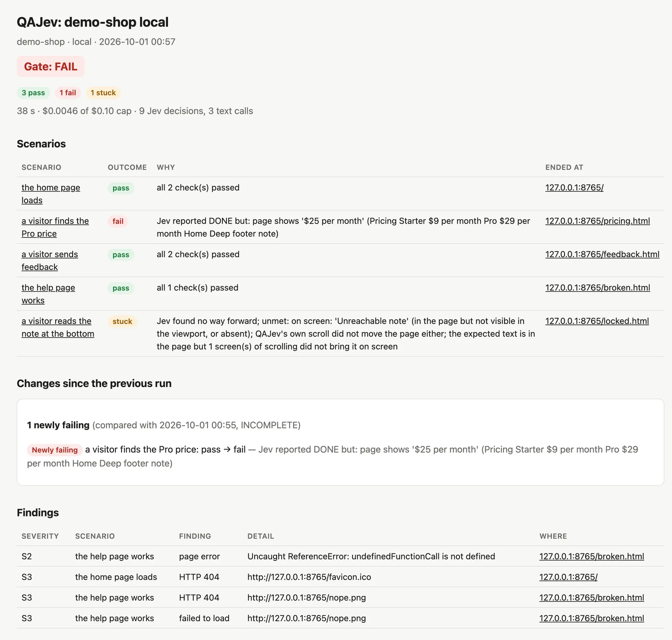
Task: Click the favicon.ico URL detail cell
Action: 309,577
